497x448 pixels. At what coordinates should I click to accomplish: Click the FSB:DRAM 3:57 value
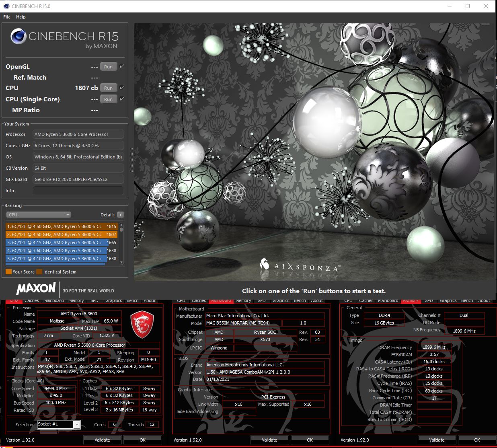434,354
